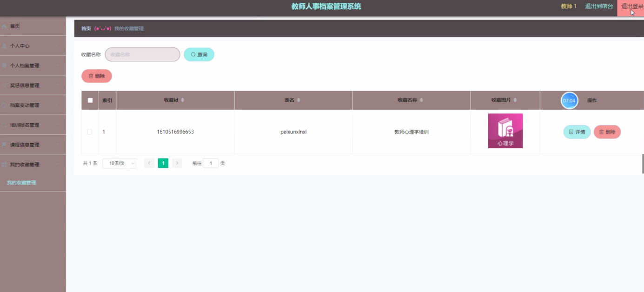Go to next page arrow in pagination

click(177, 163)
